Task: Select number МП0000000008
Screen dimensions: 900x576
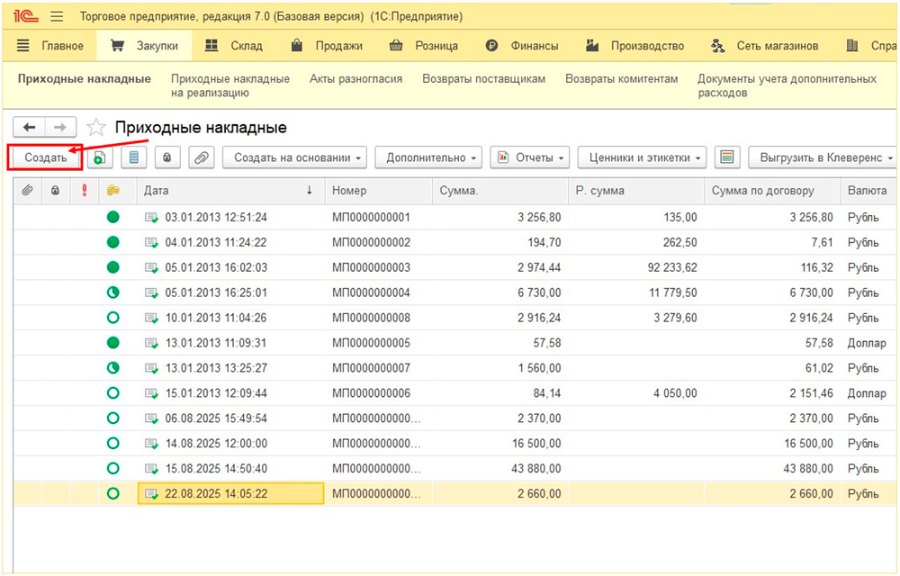Action: click(x=371, y=318)
